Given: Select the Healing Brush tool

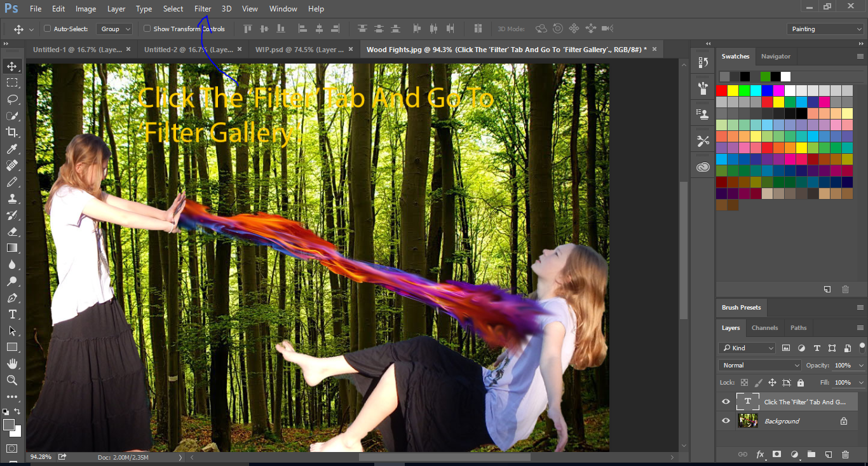Looking at the screenshot, I should 12,165.
